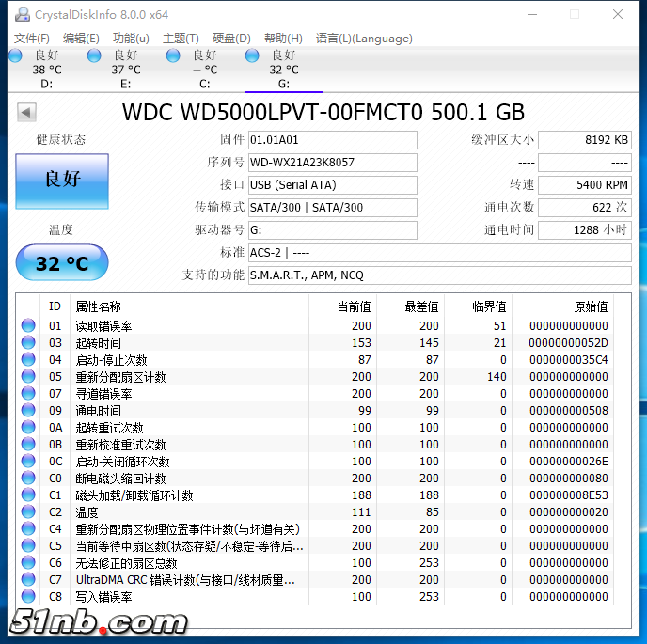Click status orb for attribute 01 读取错误率
This screenshot has width=647, height=644.
28,326
